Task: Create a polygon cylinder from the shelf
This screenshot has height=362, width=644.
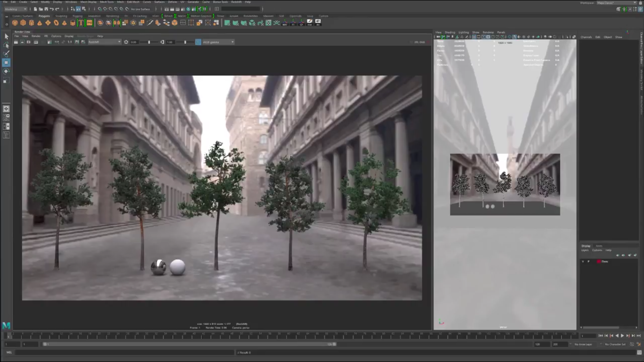Action: tap(32, 23)
